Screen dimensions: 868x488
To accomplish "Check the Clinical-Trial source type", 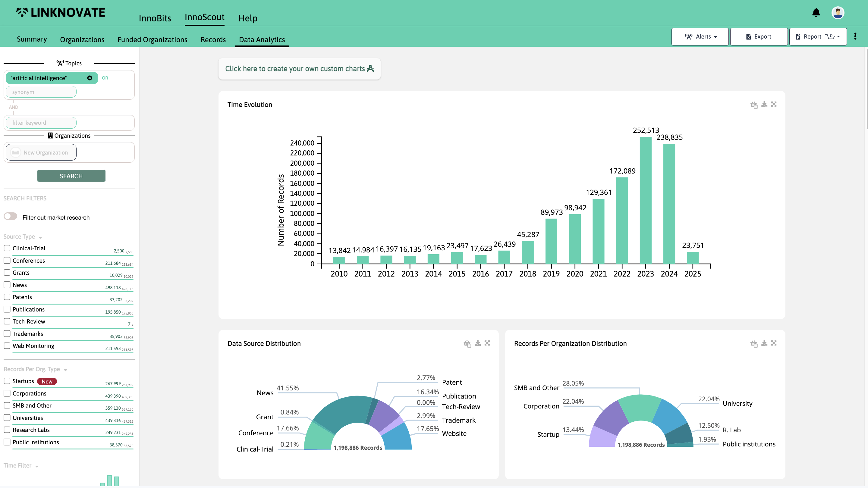I will [7, 248].
